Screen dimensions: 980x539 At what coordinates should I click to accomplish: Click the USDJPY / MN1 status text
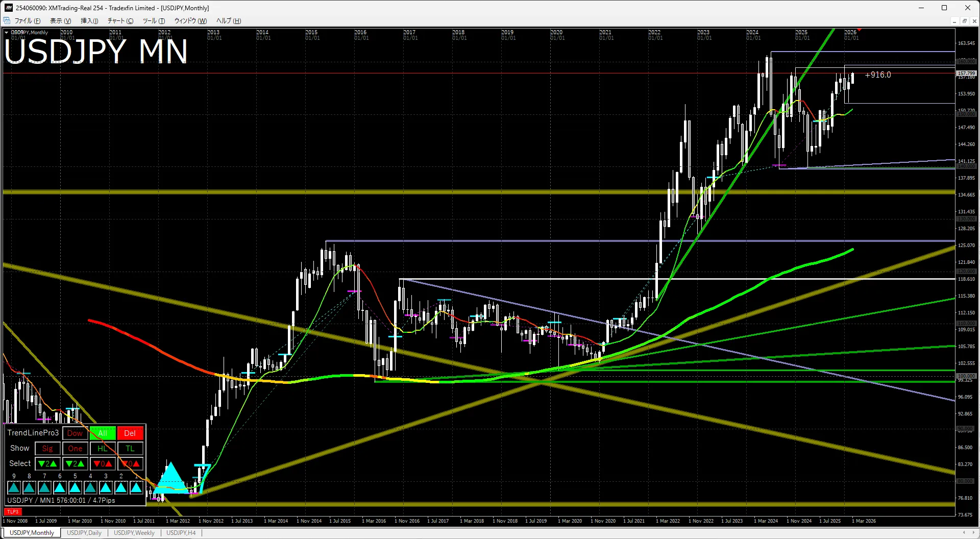61,500
